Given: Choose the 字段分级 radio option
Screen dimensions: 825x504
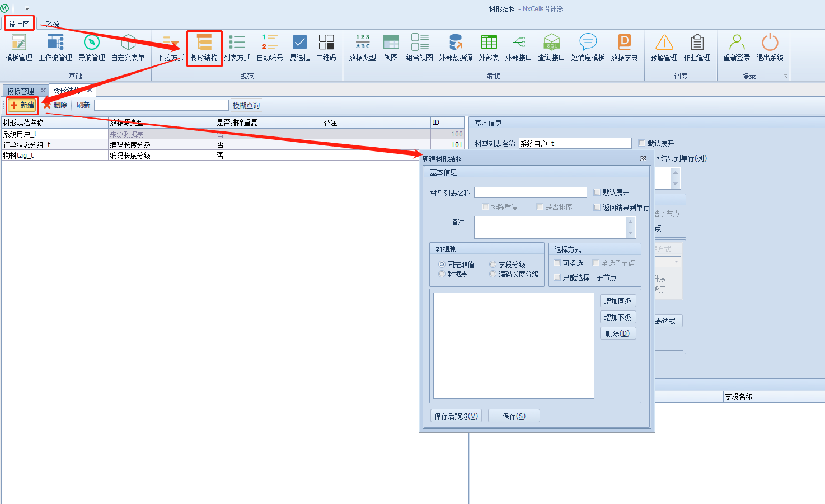Looking at the screenshot, I should tap(493, 265).
